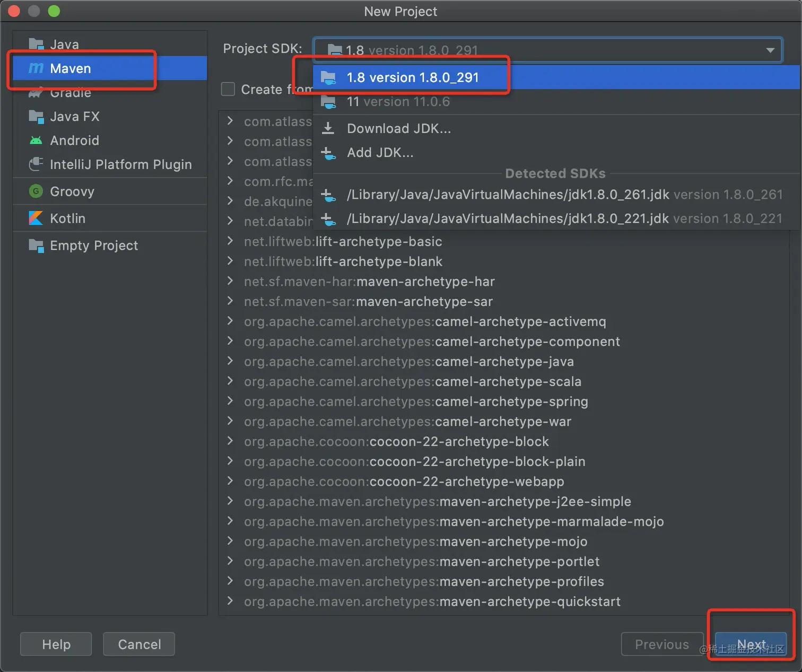The image size is (802, 672).
Task: Open the Project SDK dropdown arrow
Action: [770, 50]
